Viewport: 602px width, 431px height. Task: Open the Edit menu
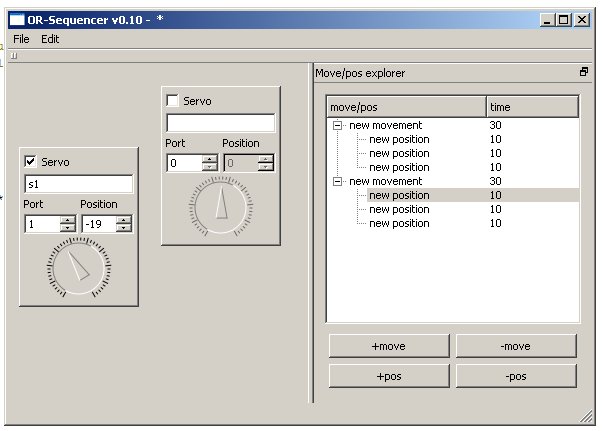point(50,39)
